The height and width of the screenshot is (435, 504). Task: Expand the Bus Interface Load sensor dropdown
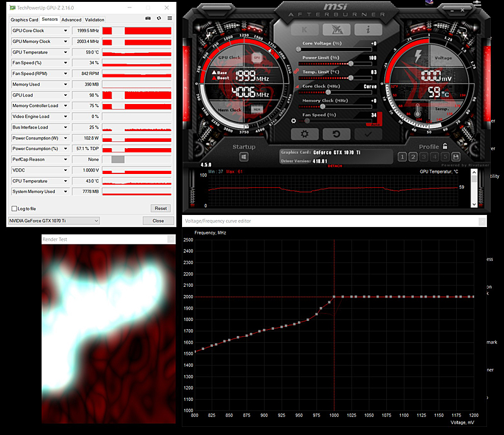click(66, 127)
